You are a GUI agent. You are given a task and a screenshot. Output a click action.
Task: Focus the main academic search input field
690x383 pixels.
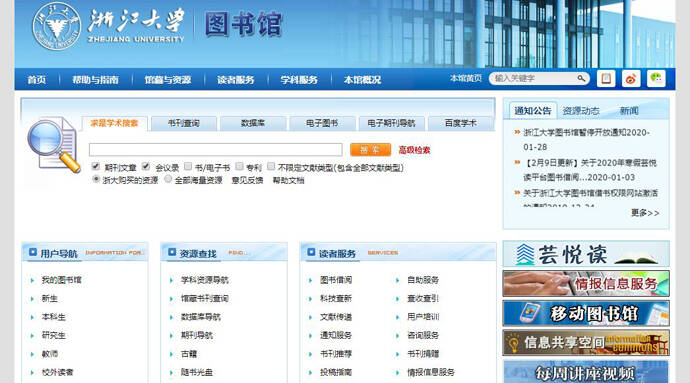(216, 150)
